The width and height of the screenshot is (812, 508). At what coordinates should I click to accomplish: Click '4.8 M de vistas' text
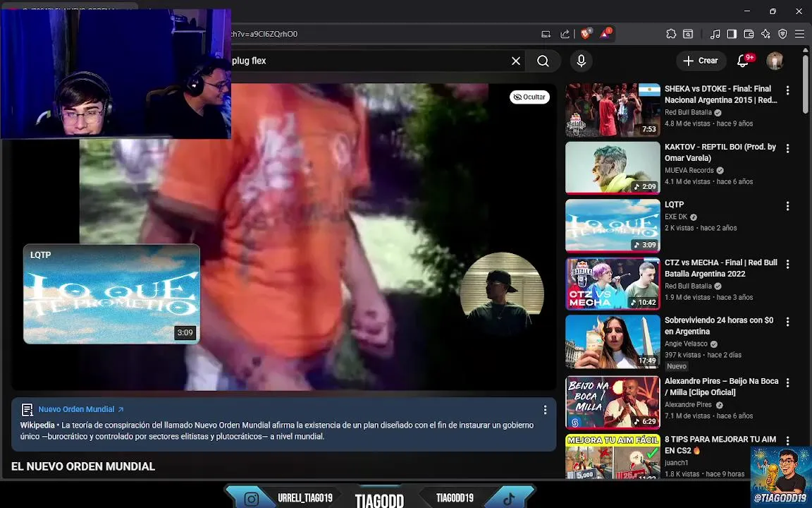pyautogui.click(x=687, y=124)
